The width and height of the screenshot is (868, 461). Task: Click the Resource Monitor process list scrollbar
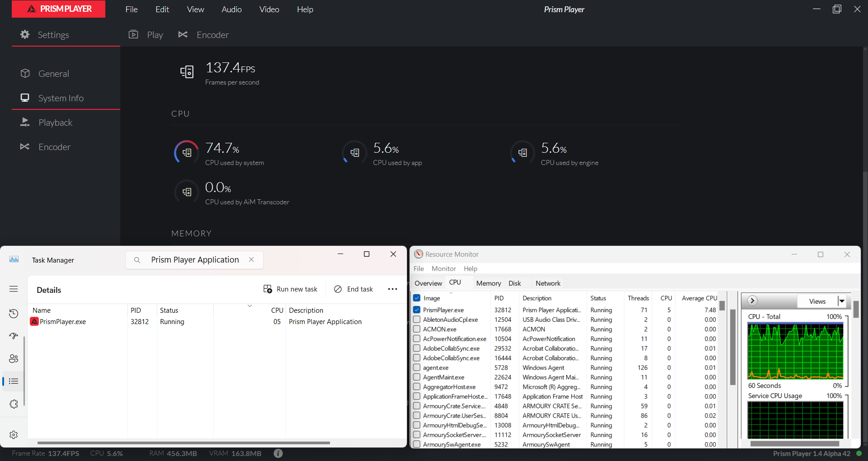tap(722, 306)
